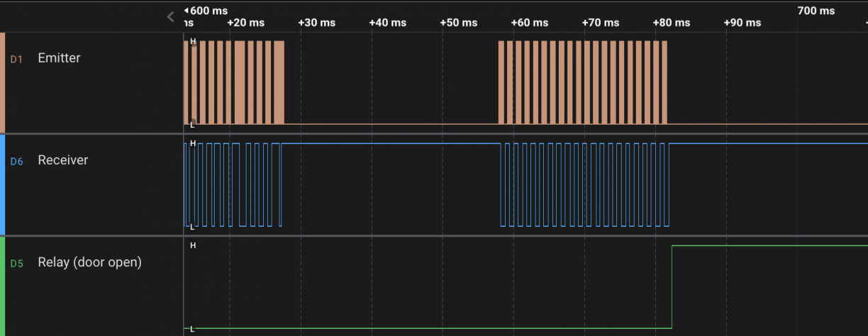Click the 700 ms label on the time ruler

click(x=816, y=11)
